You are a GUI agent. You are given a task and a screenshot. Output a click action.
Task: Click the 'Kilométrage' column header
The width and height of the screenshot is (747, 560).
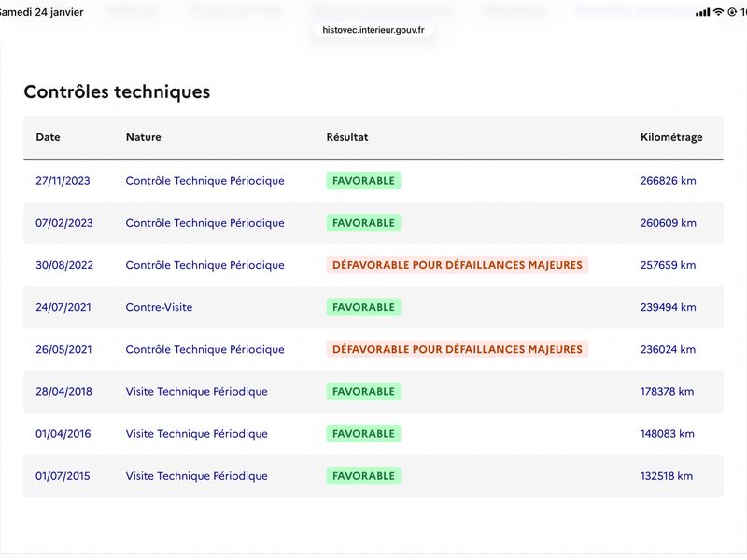pos(671,137)
